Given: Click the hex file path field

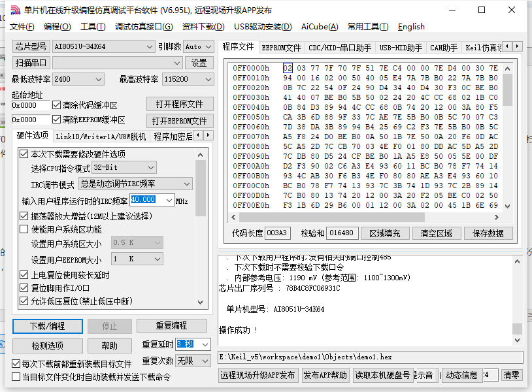Looking at the screenshot, I should pyautogui.click(x=370, y=357).
